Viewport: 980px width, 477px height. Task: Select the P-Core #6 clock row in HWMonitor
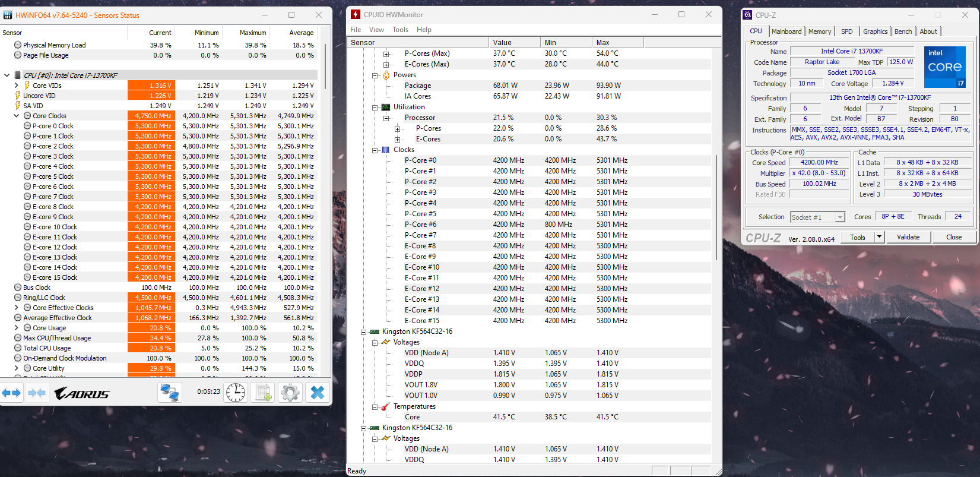coord(530,225)
